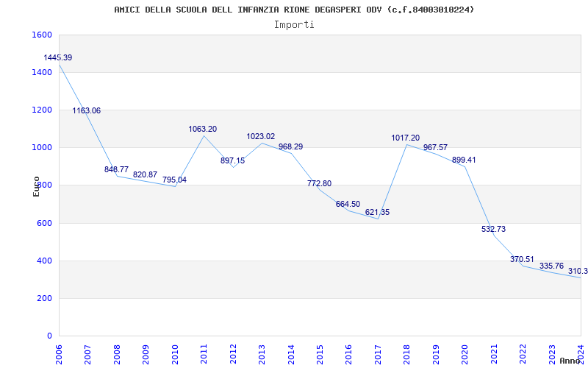Screen dimensions: 588x368
Task: Click the 1023.02 data label
Action: click(261, 137)
